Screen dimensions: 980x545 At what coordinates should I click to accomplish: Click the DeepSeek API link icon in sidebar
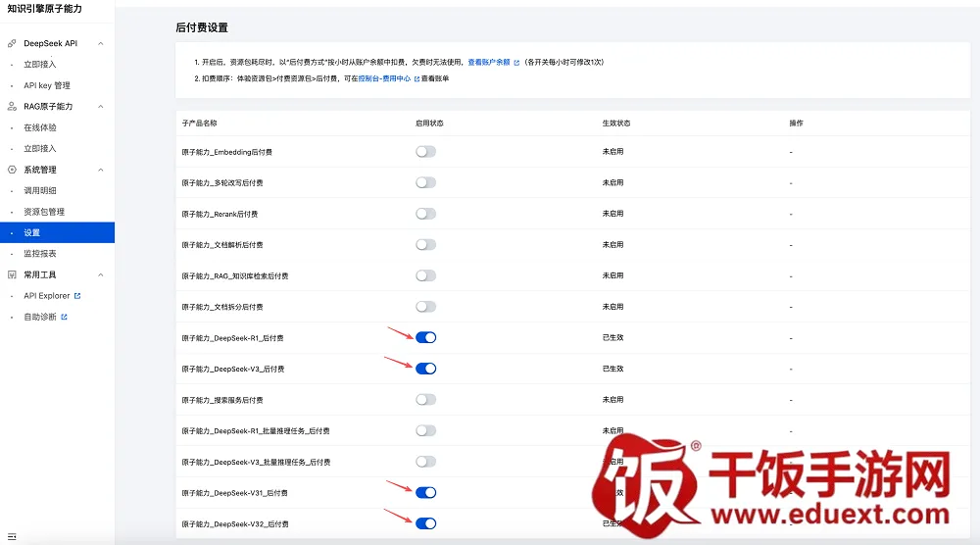tap(12, 43)
